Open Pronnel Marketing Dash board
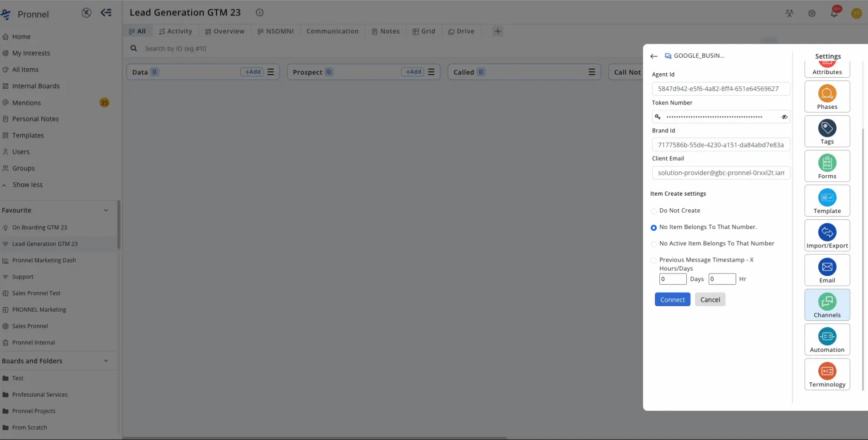Screen dimensions: 868x440 click(44, 260)
